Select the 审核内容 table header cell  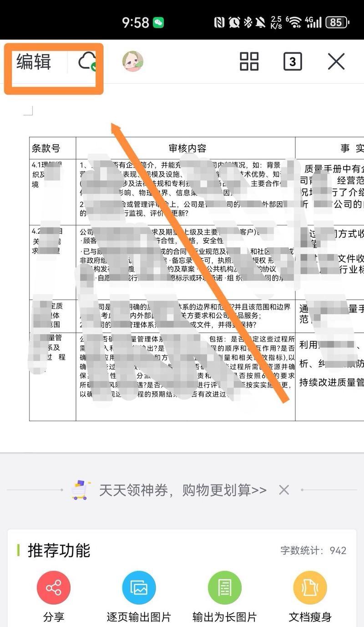point(186,148)
